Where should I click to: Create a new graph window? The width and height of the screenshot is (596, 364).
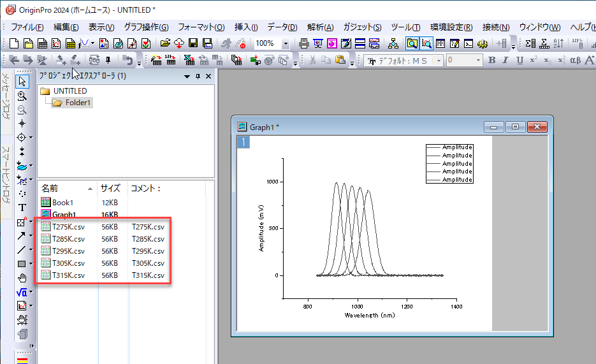56,44
